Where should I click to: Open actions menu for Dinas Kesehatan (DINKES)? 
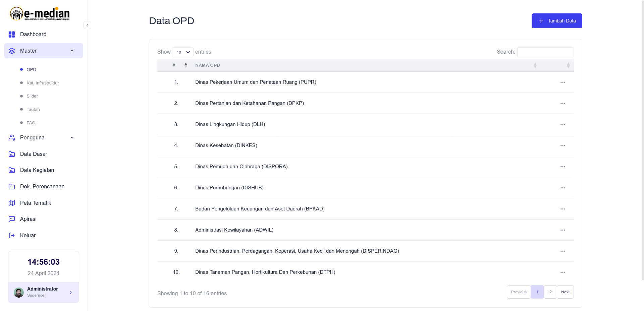(563, 146)
